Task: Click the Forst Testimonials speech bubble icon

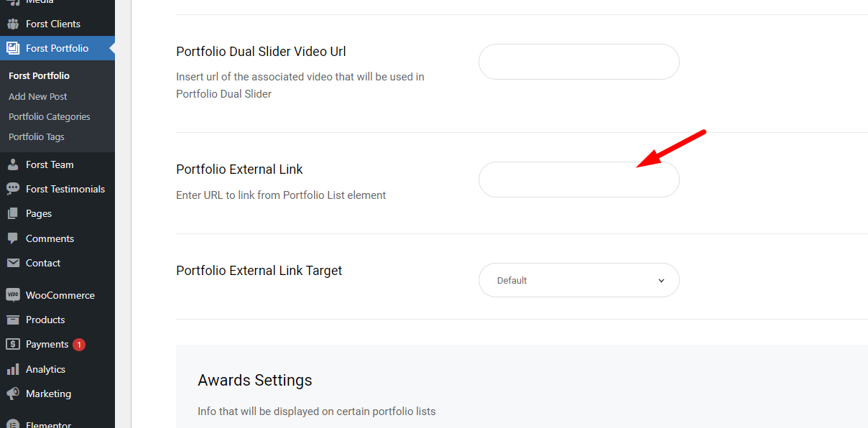Action: [x=13, y=189]
